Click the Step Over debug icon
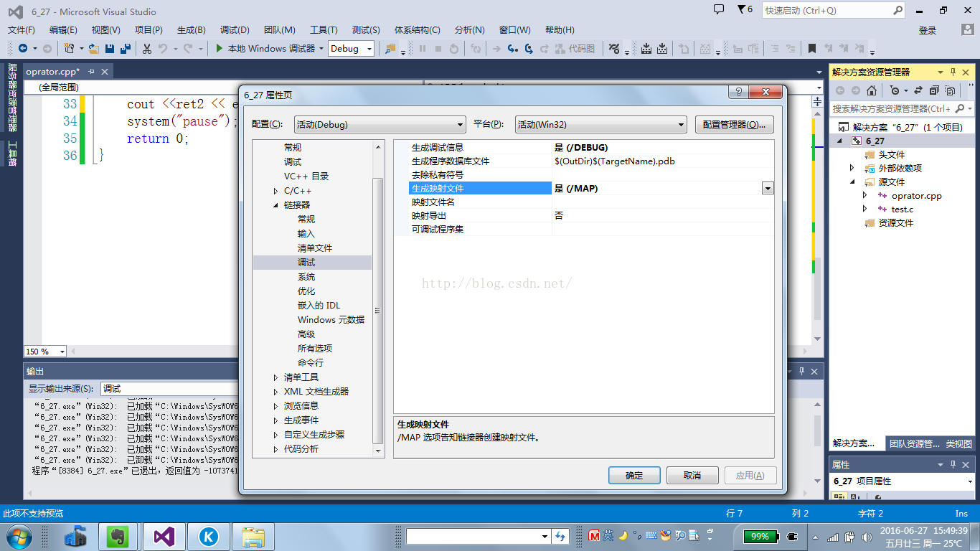This screenshot has width=980, height=551. pos(529,49)
